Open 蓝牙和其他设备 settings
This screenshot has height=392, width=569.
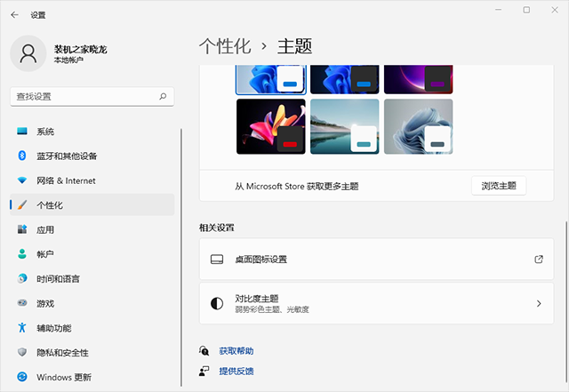92,156
